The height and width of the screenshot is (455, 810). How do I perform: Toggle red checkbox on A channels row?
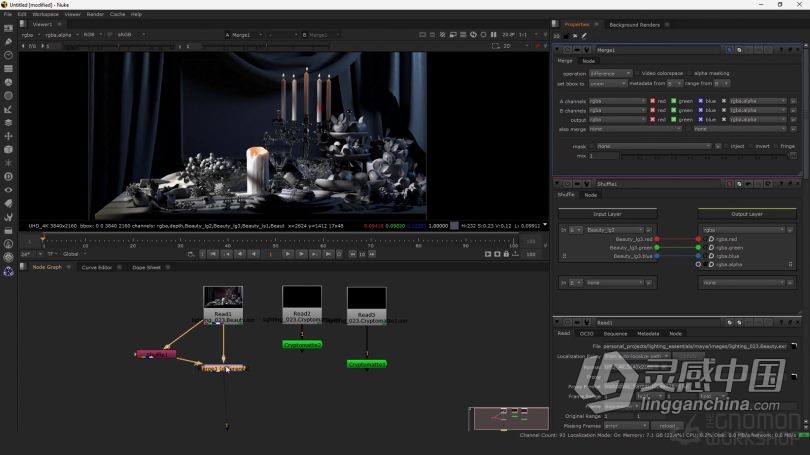click(x=652, y=101)
